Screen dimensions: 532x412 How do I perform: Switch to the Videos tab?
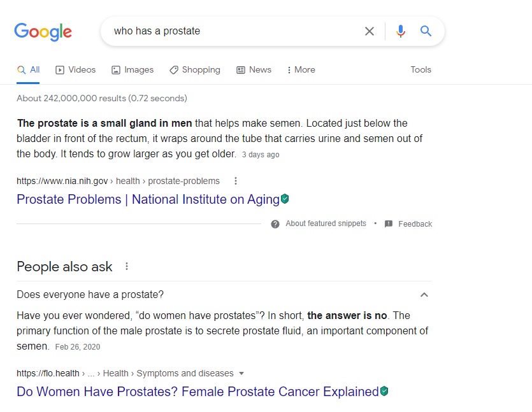76,70
